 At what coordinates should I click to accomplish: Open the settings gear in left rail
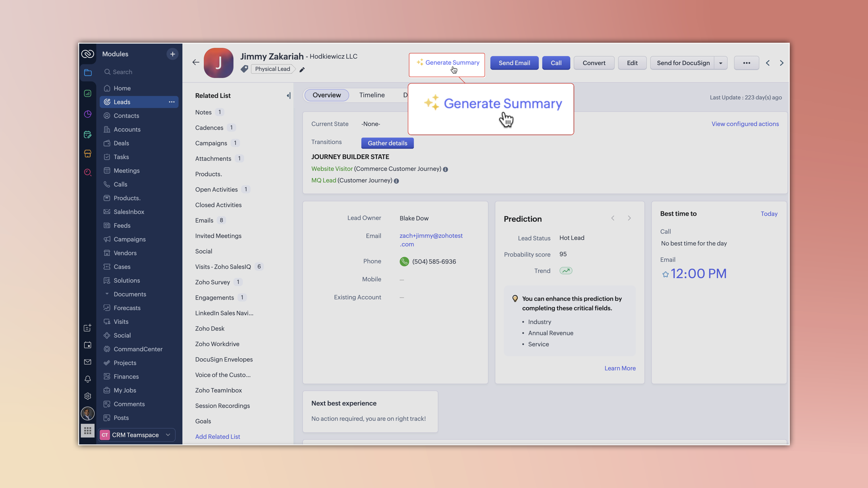click(x=87, y=396)
